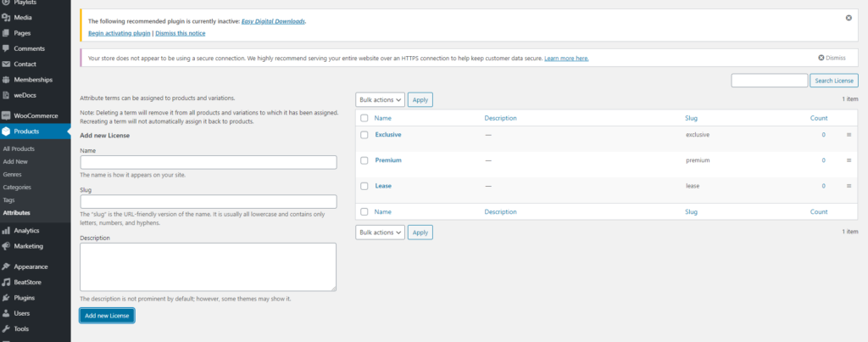Click the top Apply button

click(x=420, y=100)
